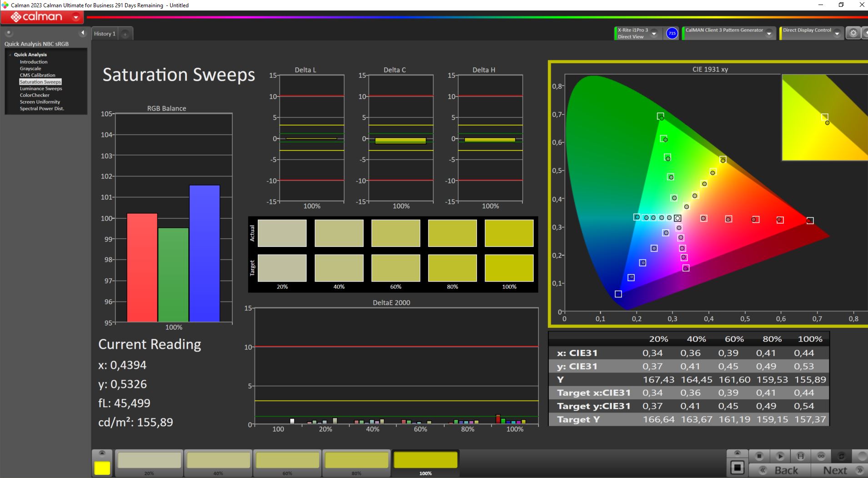Add a new history tab with plus icon

(125, 34)
